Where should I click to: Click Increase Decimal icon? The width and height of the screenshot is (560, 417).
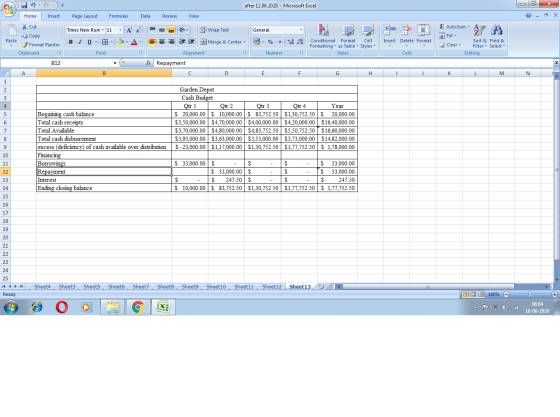[x=291, y=42]
